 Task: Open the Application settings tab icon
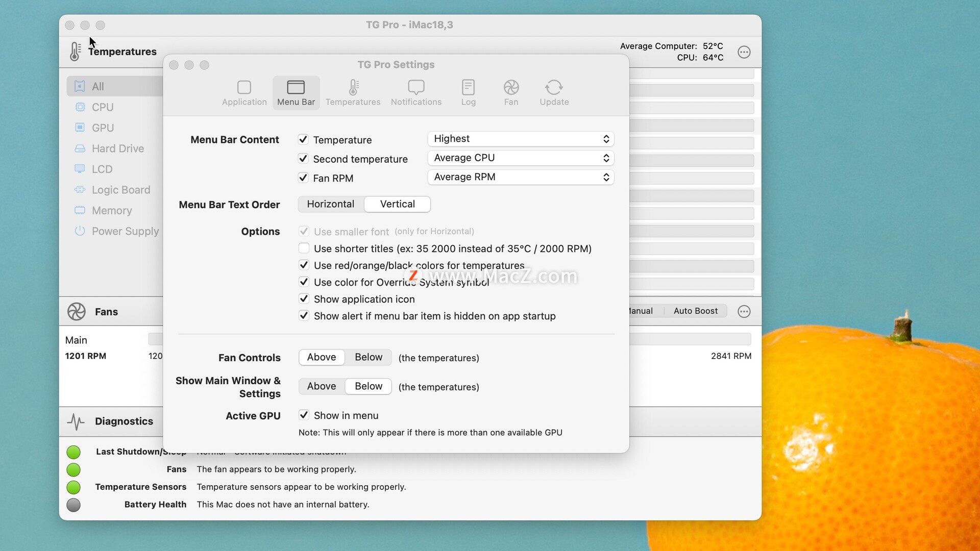coord(244,88)
